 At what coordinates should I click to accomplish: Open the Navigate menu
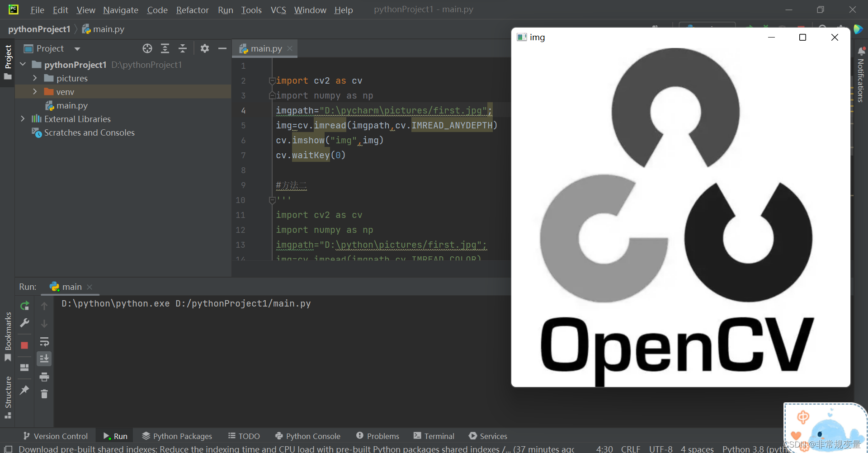click(x=121, y=10)
